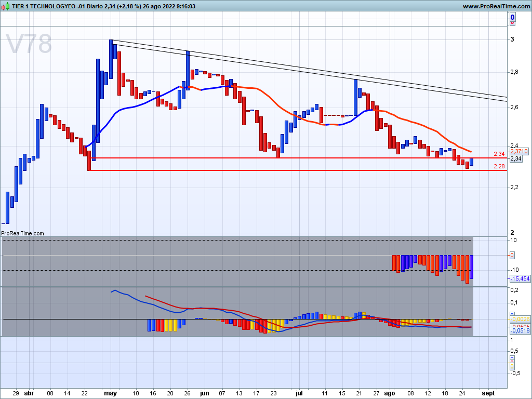This screenshot has height=399, width=532.
Task: Click the 2,8 level on the price axis
Action: pos(514,72)
